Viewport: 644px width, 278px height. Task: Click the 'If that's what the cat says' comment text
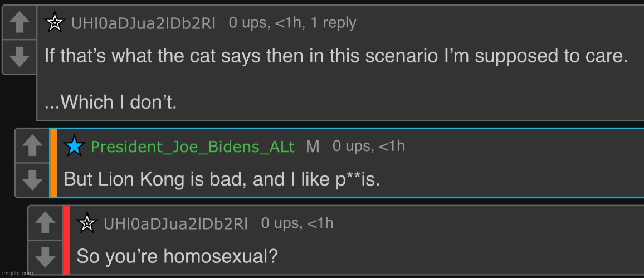336,56
